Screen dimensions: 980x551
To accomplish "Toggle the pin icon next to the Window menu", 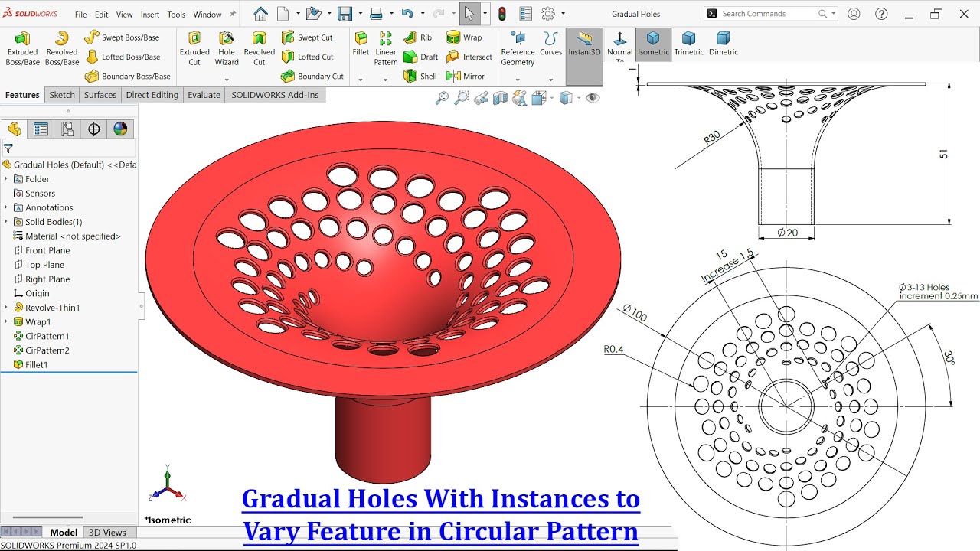I will point(232,14).
